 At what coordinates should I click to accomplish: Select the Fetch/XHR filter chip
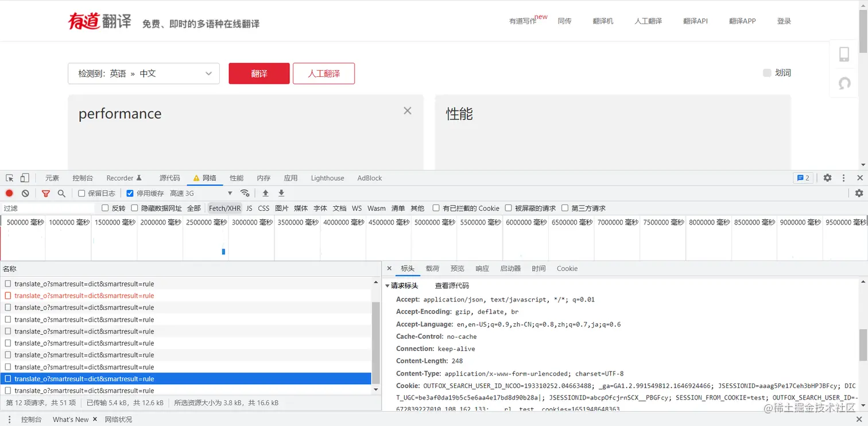click(224, 208)
